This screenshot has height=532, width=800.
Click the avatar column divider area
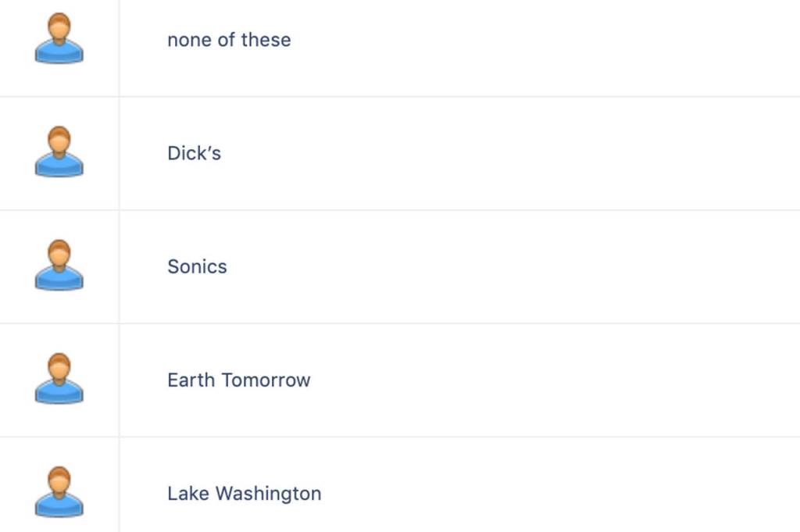point(120,266)
